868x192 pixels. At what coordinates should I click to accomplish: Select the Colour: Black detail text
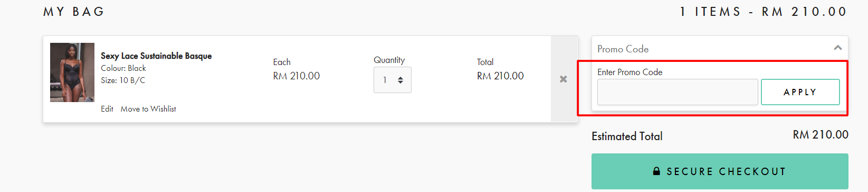click(123, 68)
